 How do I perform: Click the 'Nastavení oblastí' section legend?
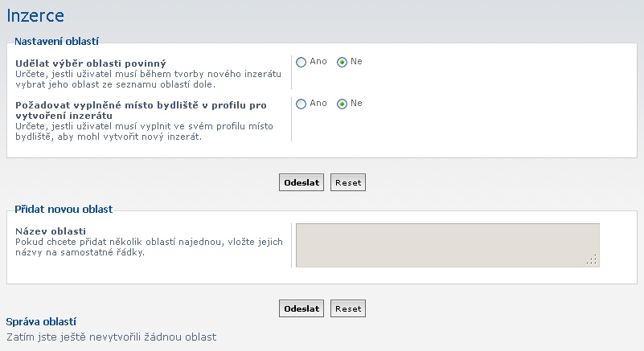[56, 42]
